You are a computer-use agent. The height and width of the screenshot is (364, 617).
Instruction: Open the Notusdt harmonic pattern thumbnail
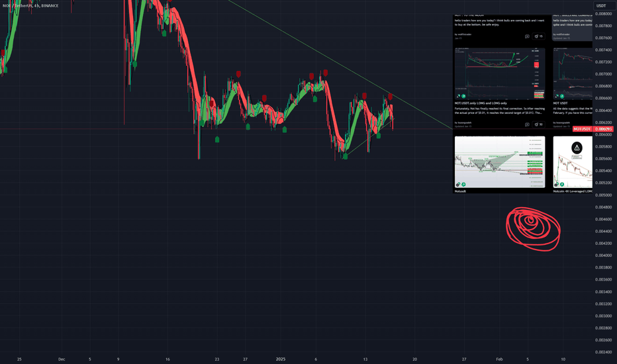500,161
